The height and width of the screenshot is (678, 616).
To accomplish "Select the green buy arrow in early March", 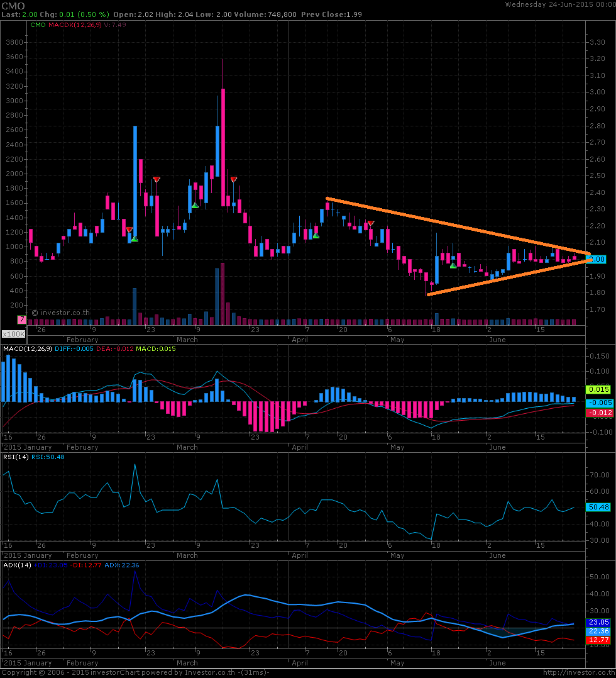I will click(195, 206).
